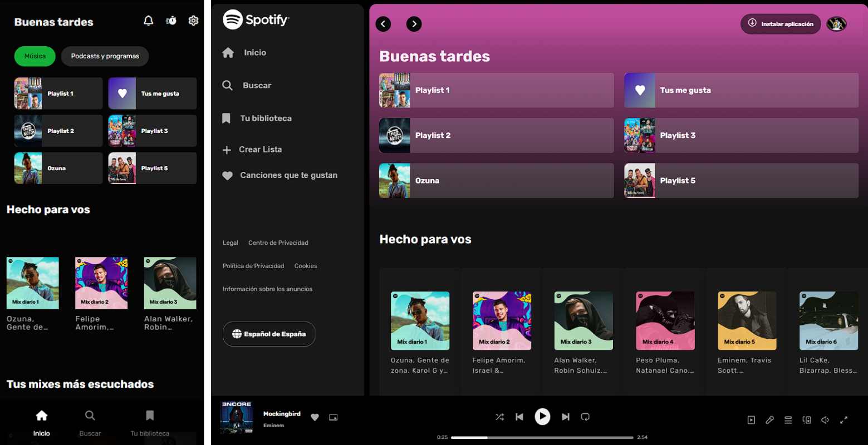Click the Spotify logo in sidebar

(256, 19)
